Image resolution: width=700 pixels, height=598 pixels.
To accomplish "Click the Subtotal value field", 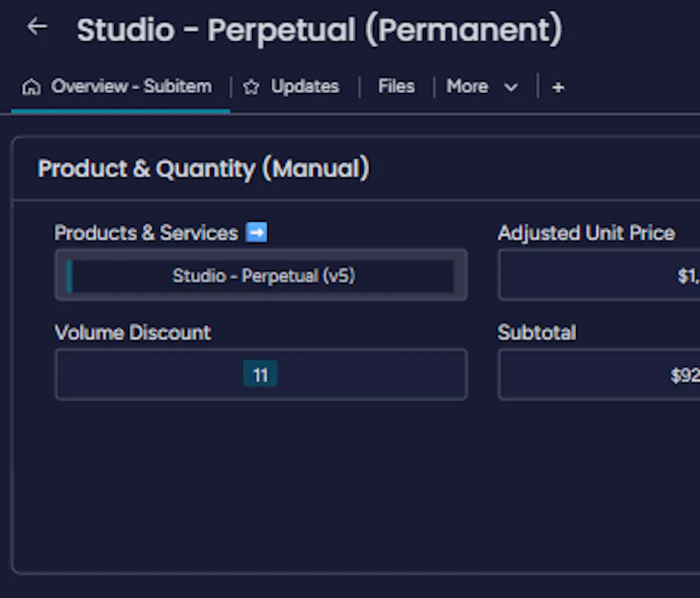I will [x=599, y=375].
